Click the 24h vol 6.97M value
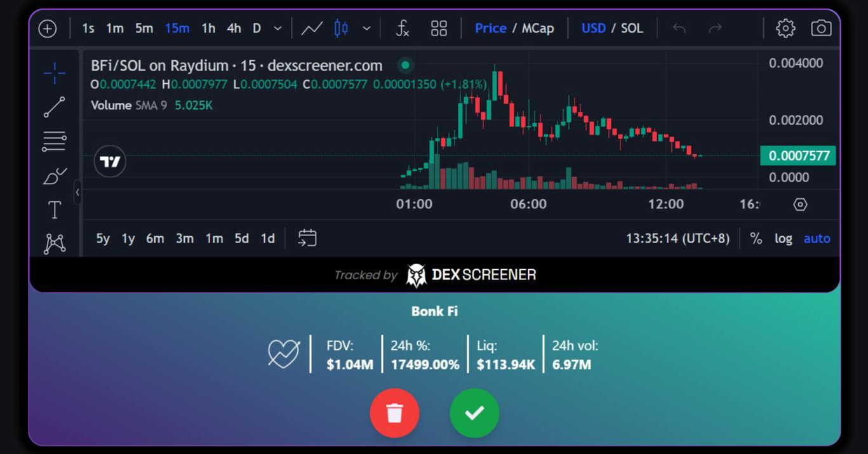 click(571, 364)
